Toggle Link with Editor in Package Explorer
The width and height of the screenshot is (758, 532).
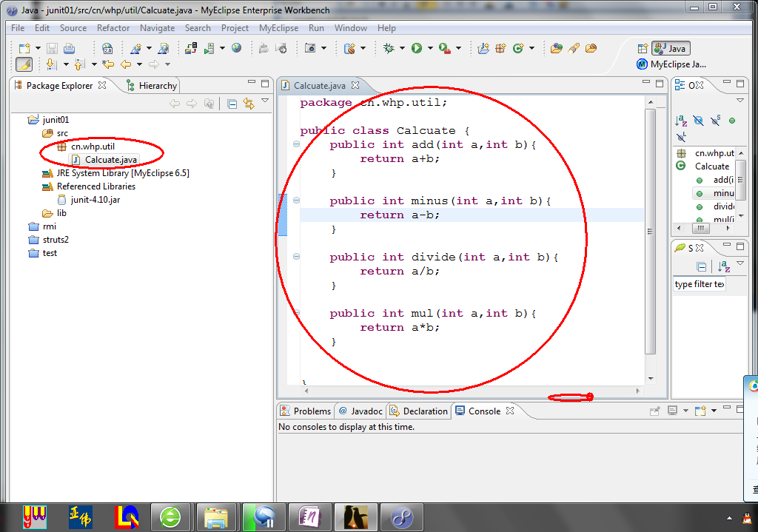click(x=249, y=104)
